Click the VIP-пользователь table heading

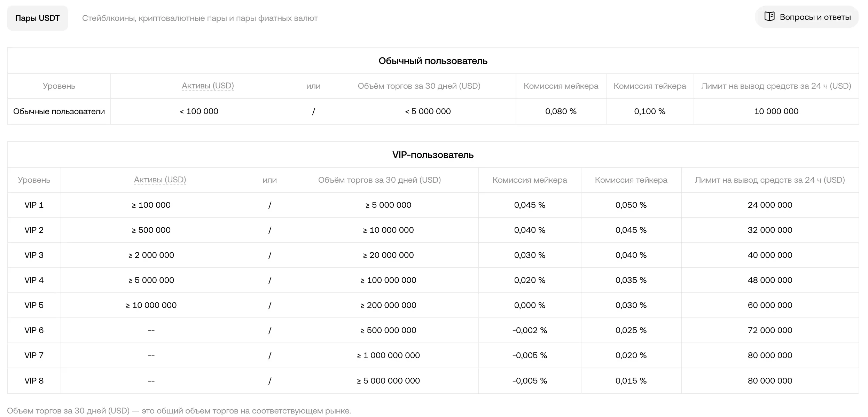[433, 155]
